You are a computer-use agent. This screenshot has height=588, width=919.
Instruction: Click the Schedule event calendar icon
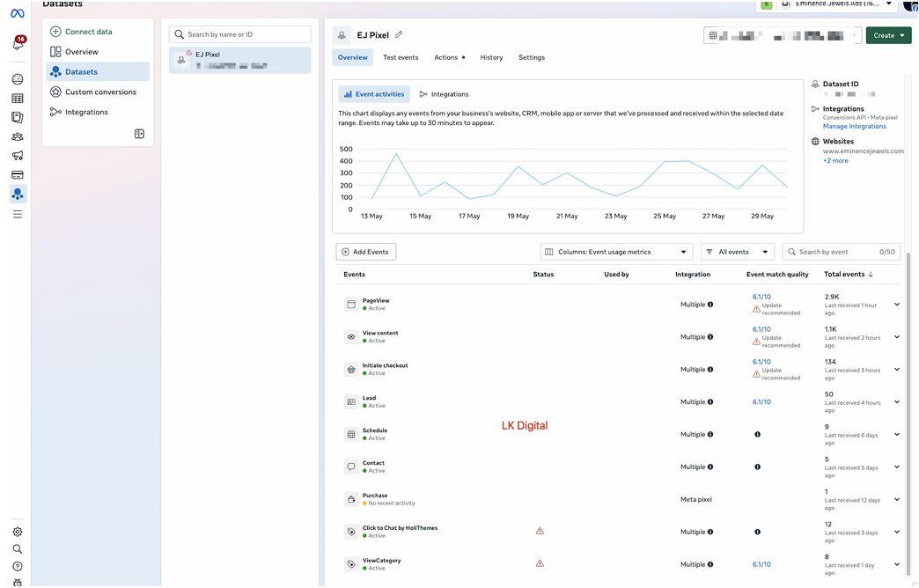coord(351,435)
